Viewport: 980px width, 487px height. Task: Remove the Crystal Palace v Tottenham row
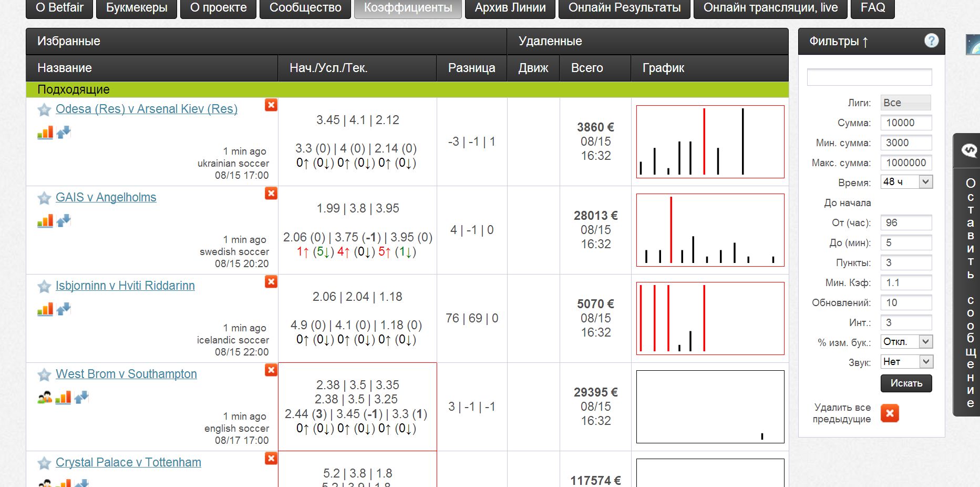pyautogui.click(x=271, y=459)
